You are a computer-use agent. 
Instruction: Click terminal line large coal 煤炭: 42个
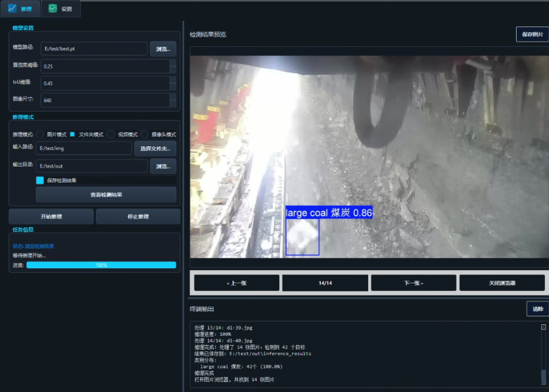coord(241,367)
